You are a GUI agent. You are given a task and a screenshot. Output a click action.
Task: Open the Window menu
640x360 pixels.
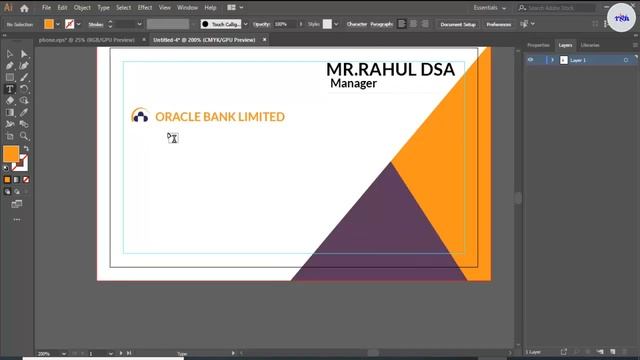[x=187, y=8]
